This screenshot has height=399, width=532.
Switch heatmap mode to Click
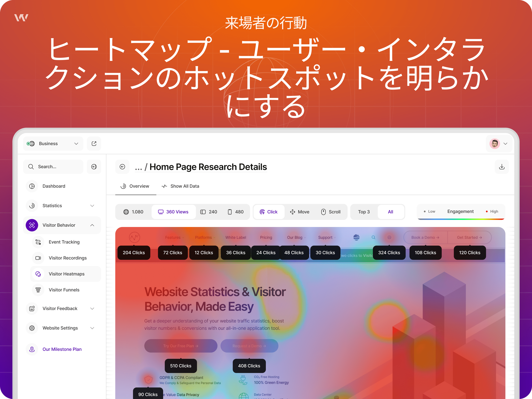[269, 212]
